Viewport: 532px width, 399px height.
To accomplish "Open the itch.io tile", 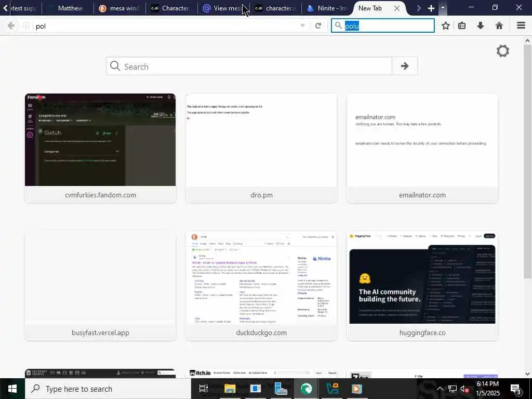I will point(261,374).
